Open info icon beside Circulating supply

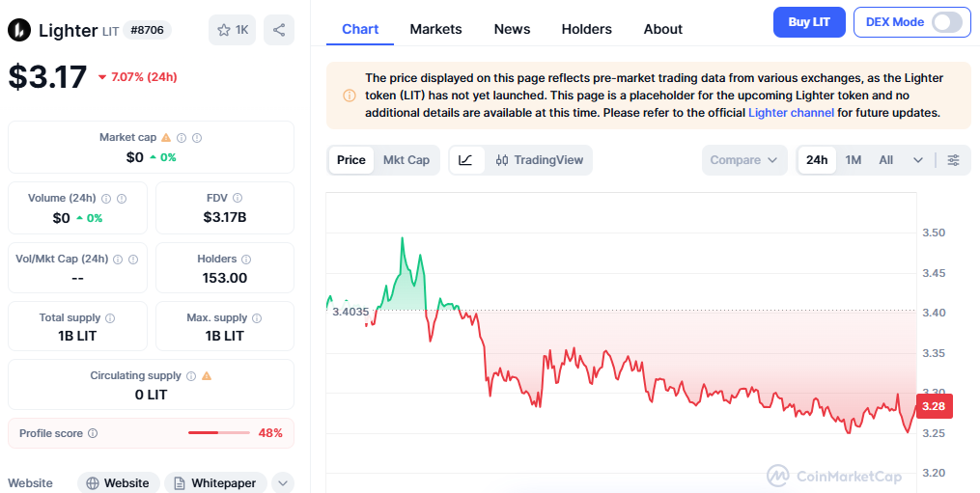(x=191, y=376)
